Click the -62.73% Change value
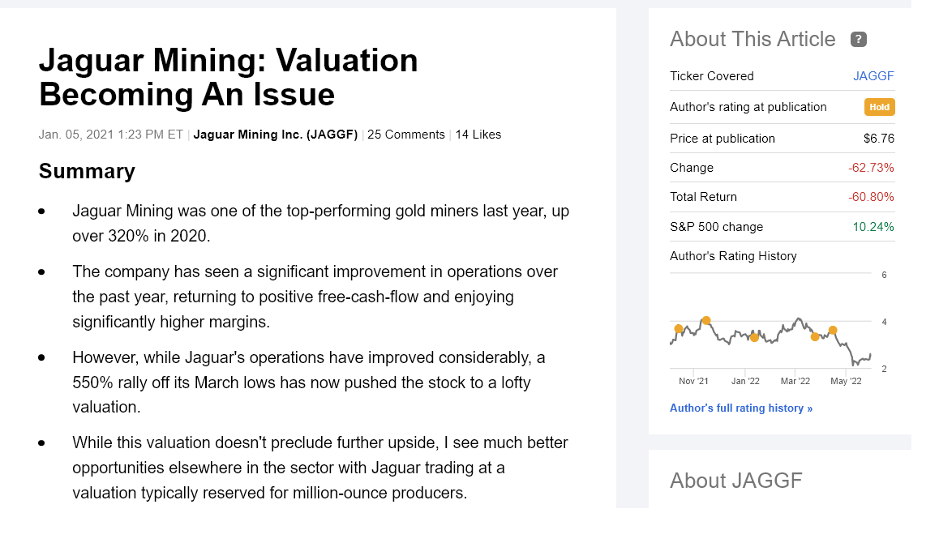 (x=871, y=168)
